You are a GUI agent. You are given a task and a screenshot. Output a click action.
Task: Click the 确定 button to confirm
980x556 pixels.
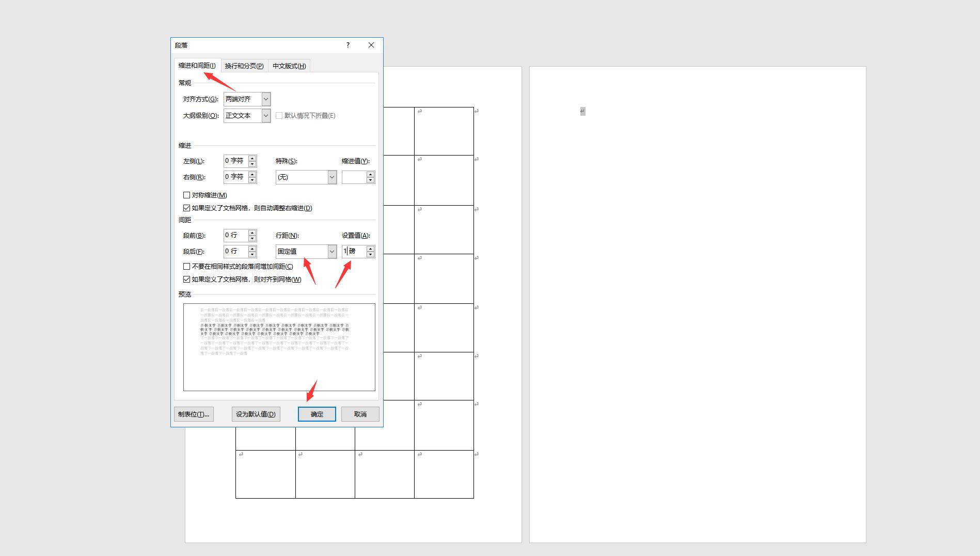(x=317, y=414)
